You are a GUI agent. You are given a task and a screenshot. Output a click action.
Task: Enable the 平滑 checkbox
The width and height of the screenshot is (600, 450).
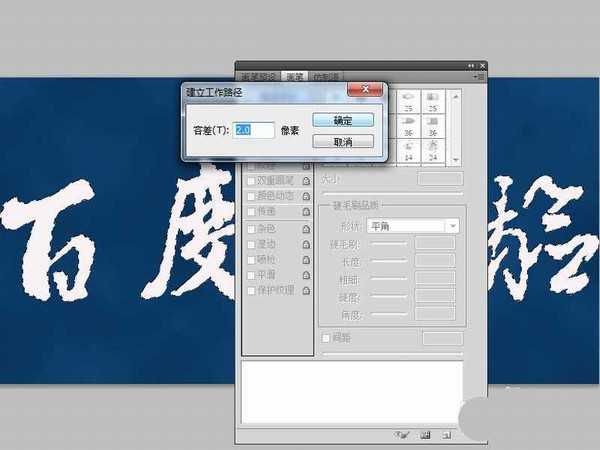[x=251, y=275]
